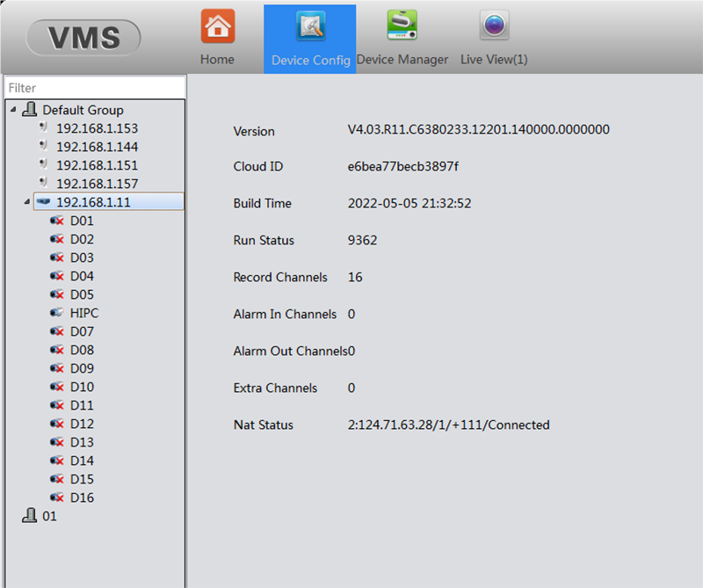Screen dimensions: 703x588
Task: Click the Device Config toolbar icon
Action: point(310,26)
